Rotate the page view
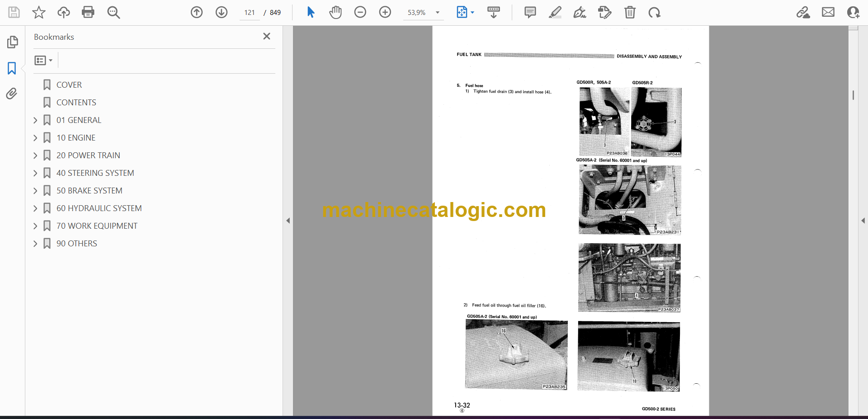Image resolution: width=868 pixels, height=419 pixels. point(655,12)
